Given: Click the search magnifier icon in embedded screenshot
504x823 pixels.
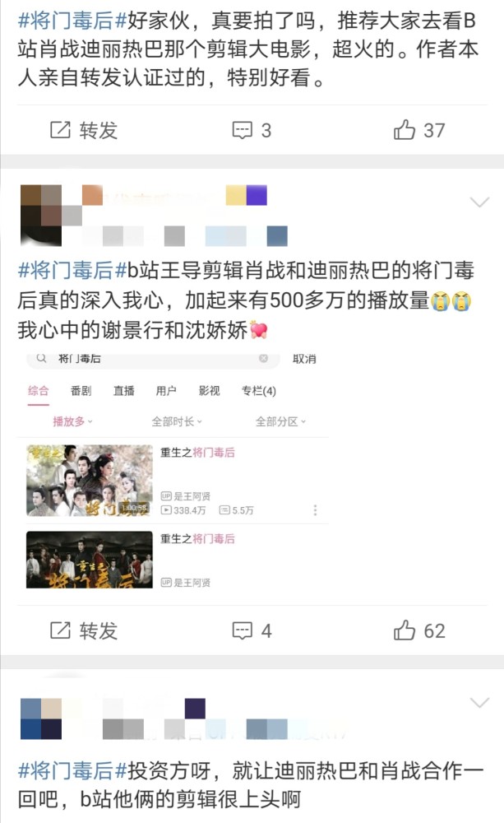Looking at the screenshot, I should tap(41, 358).
